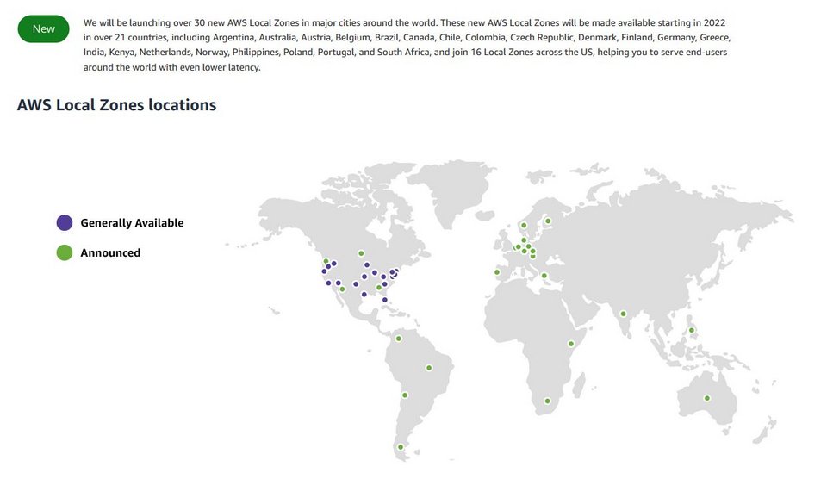Select the green marker in Greece
Screen dimensions: 827x504
[x=544, y=276]
